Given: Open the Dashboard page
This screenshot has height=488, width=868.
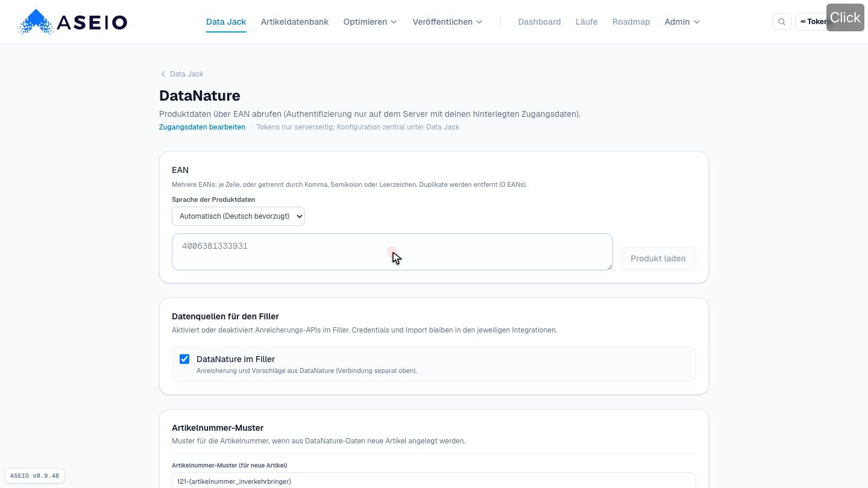Looking at the screenshot, I should point(539,22).
